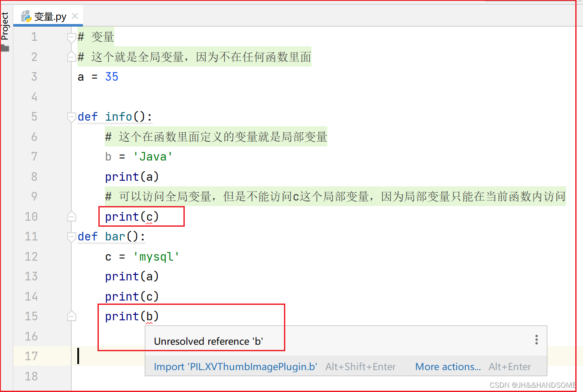Click print(c) on line 14
The image size is (583, 392).
coord(132,297)
